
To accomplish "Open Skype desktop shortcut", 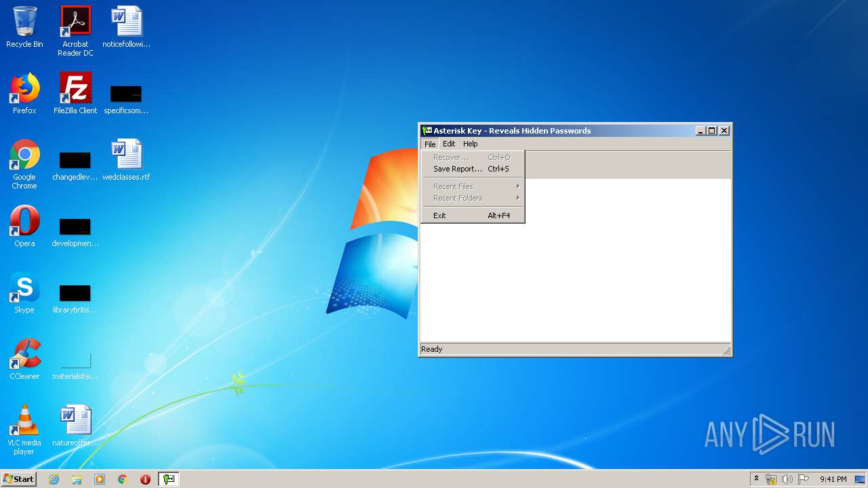I will pyautogui.click(x=24, y=293).
